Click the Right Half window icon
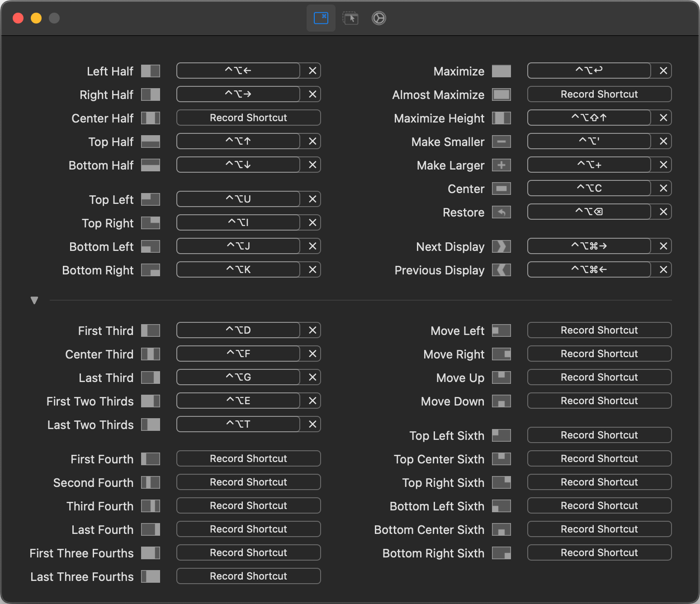Viewport: 700px width, 604px height. 151,94
